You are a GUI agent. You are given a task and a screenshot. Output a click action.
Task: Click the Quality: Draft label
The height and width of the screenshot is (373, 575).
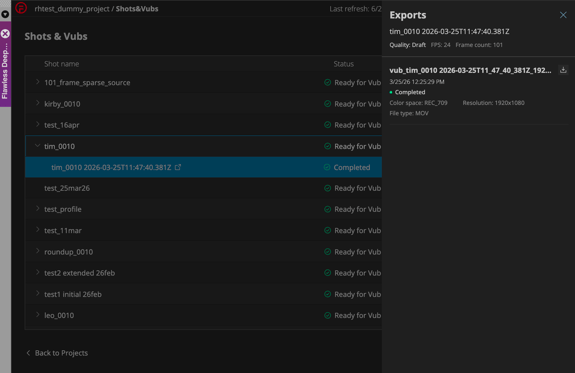(407, 45)
